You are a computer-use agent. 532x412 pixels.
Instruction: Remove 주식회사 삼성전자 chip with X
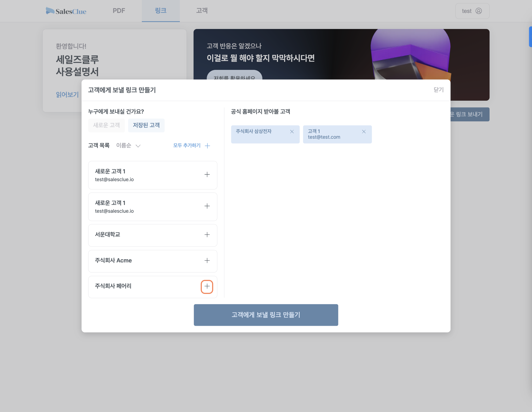[x=292, y=131]
